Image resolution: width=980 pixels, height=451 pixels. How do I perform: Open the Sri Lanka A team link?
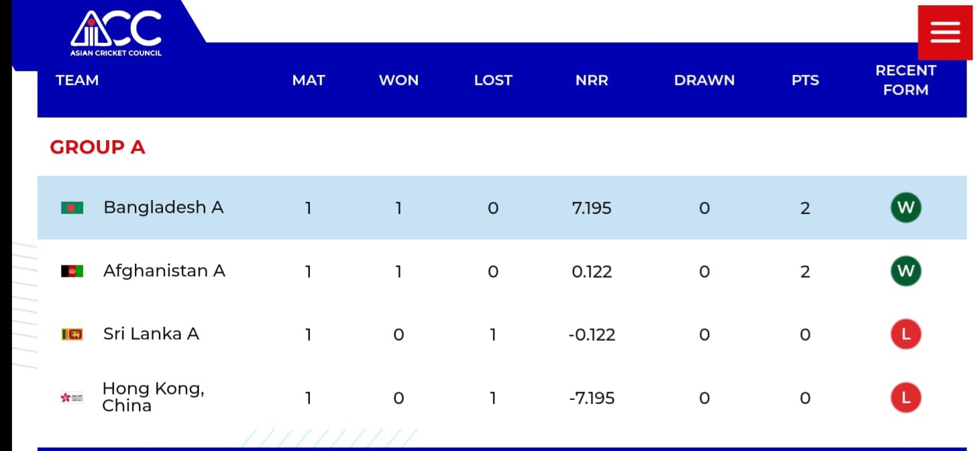click(x=151, y=334)
